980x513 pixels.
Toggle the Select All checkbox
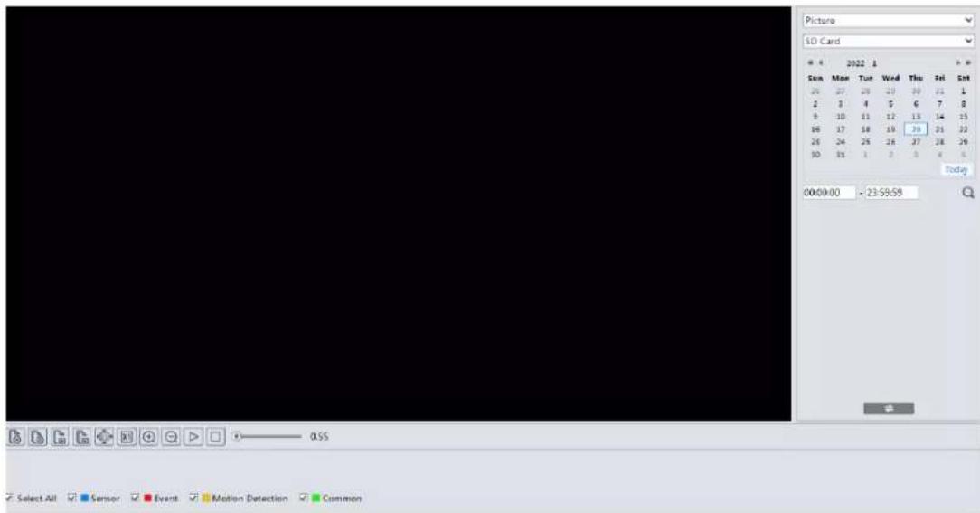pos(9,498)
